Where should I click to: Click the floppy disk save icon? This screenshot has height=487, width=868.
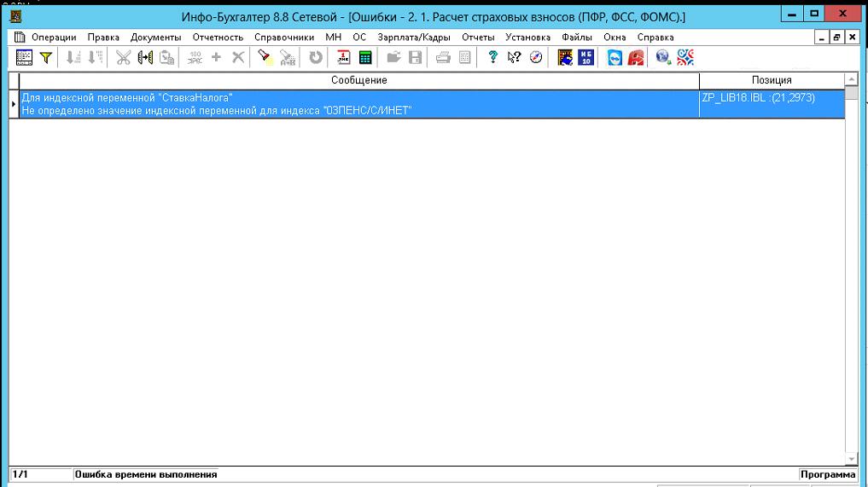(415, 57)
